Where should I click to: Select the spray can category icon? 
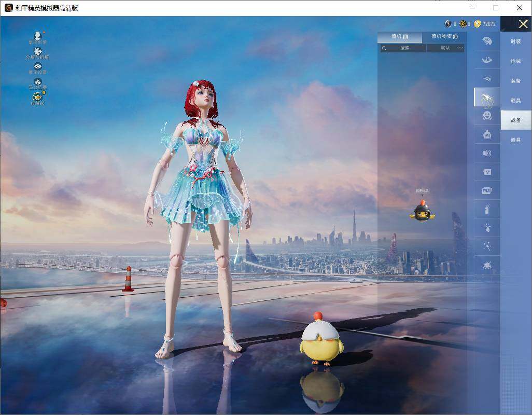(x=487, y=209)
